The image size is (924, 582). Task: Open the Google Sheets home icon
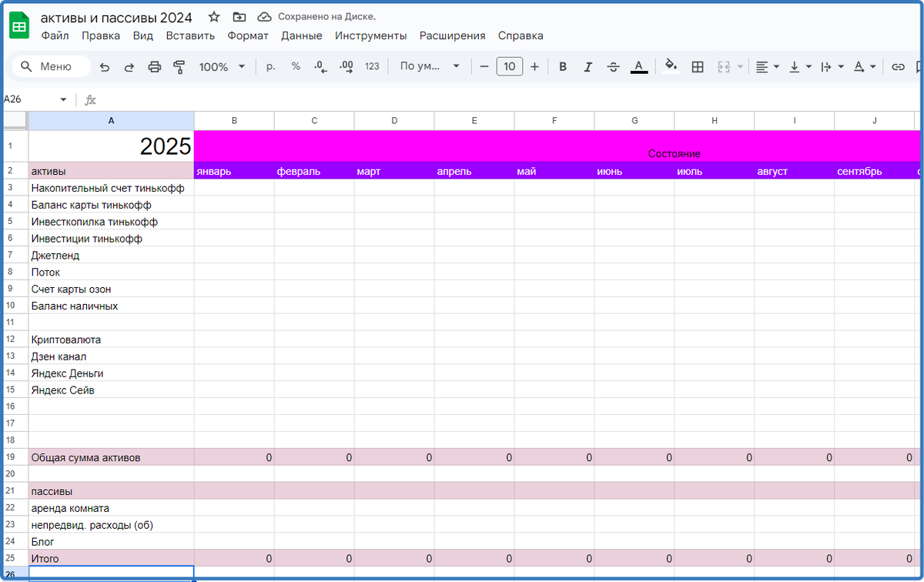point(19,25)
